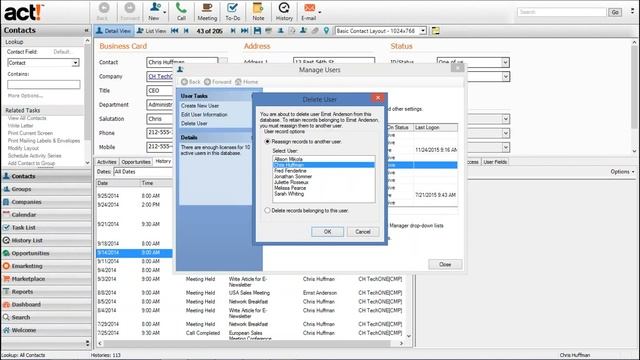Switch to the User Fields tab
The width and height of the screenshot is (640, 360).
click(x=495, y=162)
